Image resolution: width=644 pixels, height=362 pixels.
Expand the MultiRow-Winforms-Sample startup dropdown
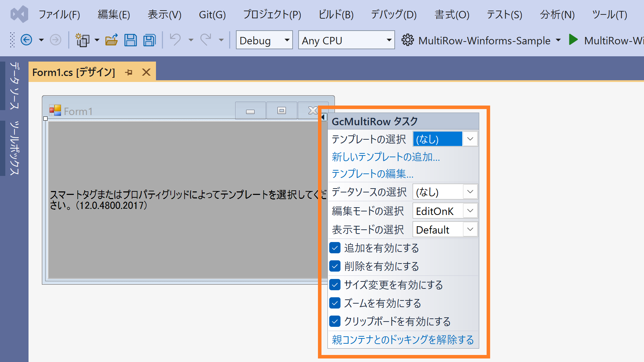(558, 40)
